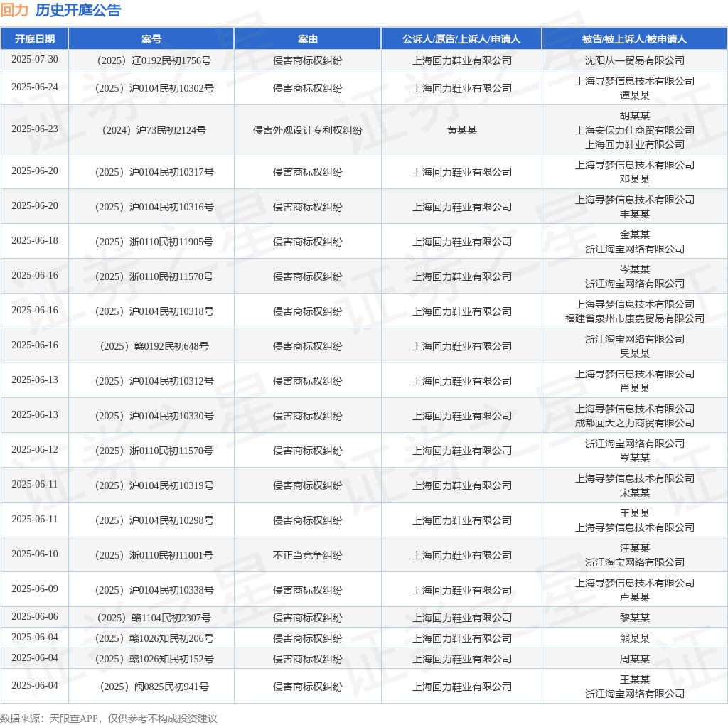Image resolution: width=728 pixels, height=725 pixels.
Task: Click the date 2025-07-30
Action: (x=35, y=60)
